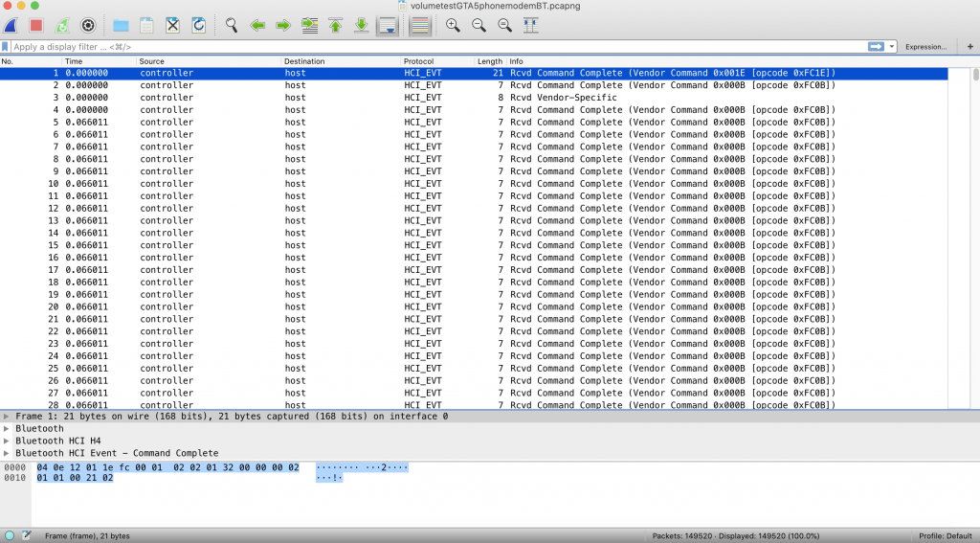The height and width of the screenshot is (543, 980).
Task: Click the find packet magnifier icon
Action: pyautogui.click(x=232, y=25)
